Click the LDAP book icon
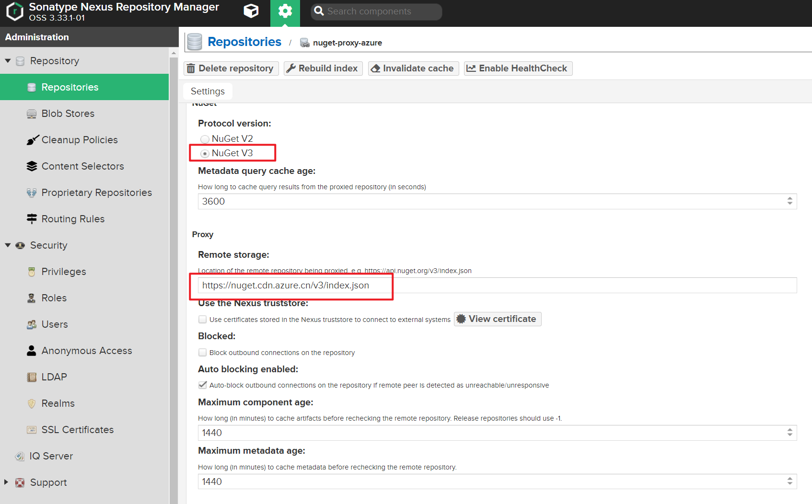The image size is (812, 504). point(32,377)
